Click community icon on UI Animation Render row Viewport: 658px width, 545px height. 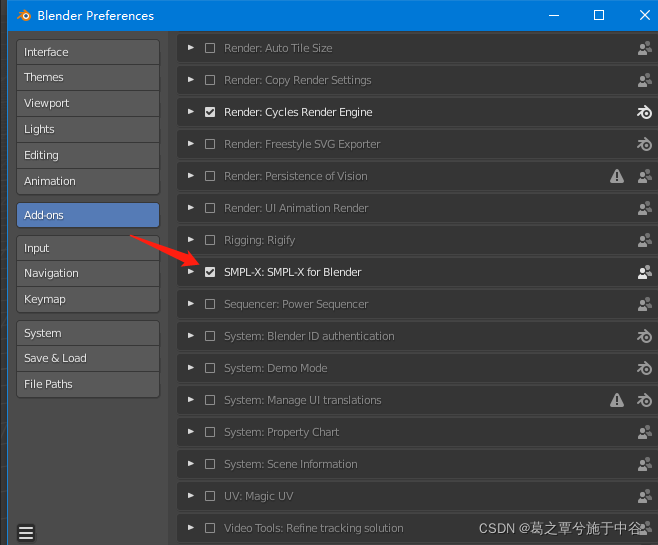[645, 208]
